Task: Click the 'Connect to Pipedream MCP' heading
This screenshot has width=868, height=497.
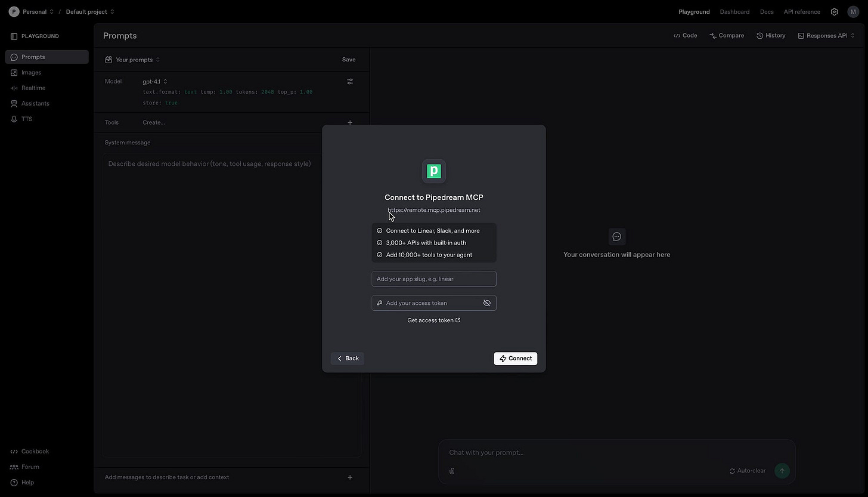Action: coord(434,197)
